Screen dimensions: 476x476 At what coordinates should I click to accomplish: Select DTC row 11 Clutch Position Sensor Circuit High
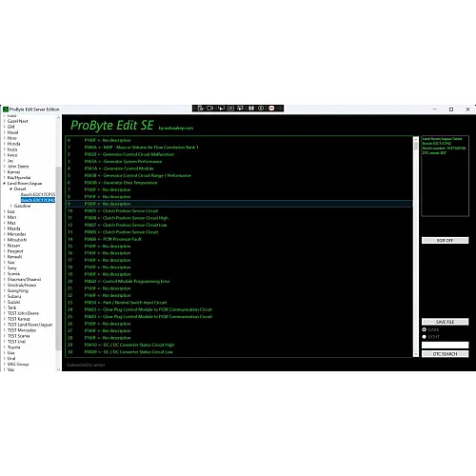239,218
